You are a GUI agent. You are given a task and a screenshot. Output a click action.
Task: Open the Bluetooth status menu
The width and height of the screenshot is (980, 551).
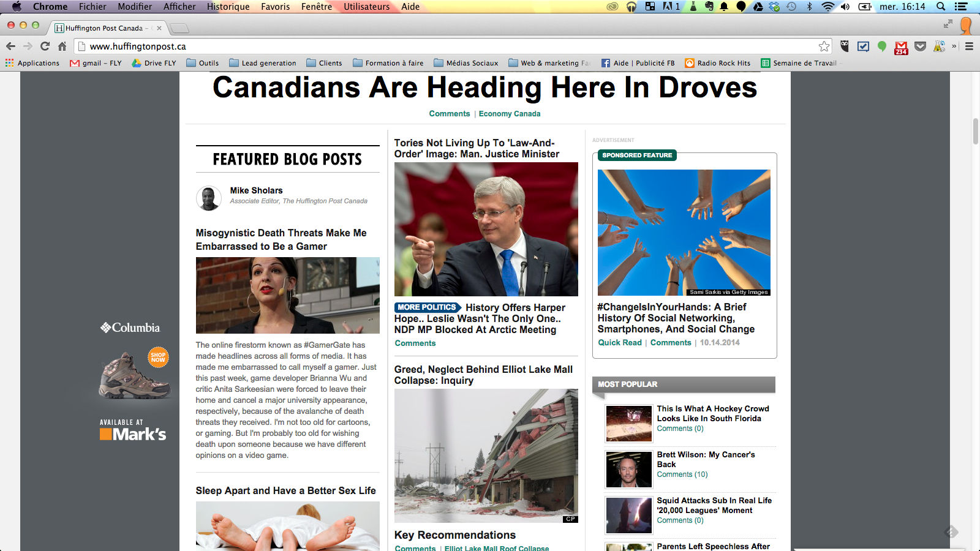[x=809, y=7]
